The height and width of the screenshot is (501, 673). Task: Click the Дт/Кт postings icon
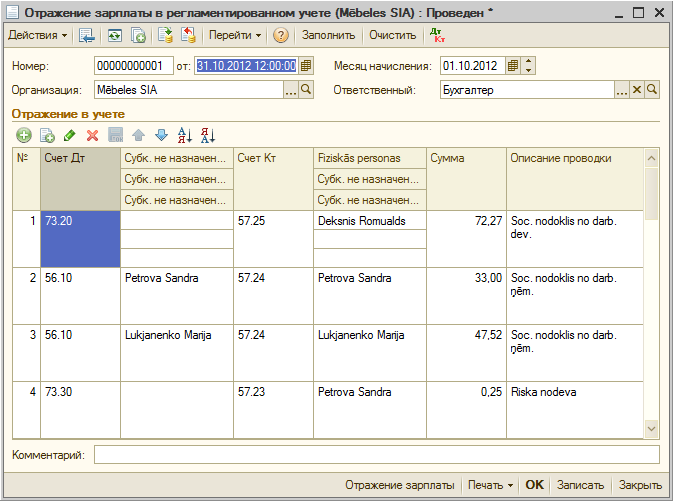click(x=435, y=35)
